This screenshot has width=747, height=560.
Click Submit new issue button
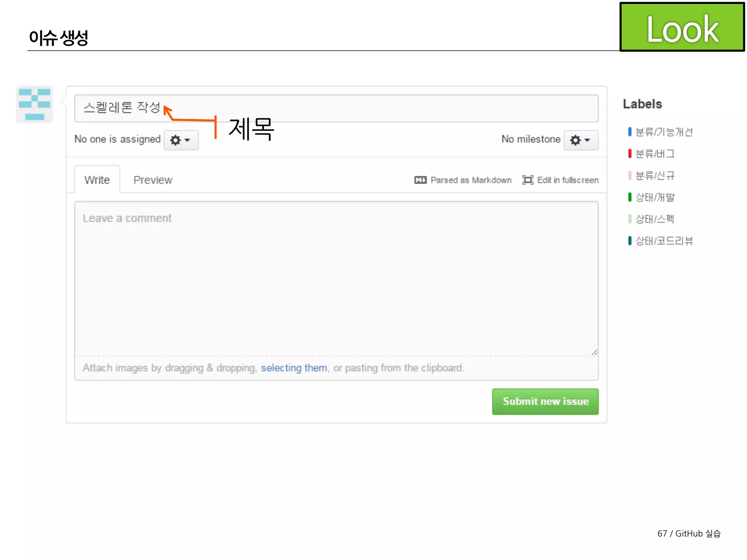[x=545, y=401]
